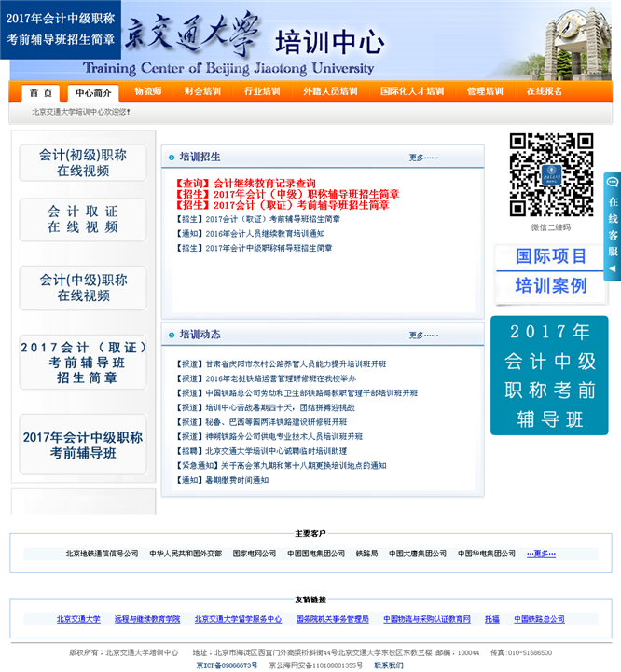The image size is (621, 672).
Task: Open 会计(初级)职称在线视频 sidebar tile
Action: [x=83, y=163]
